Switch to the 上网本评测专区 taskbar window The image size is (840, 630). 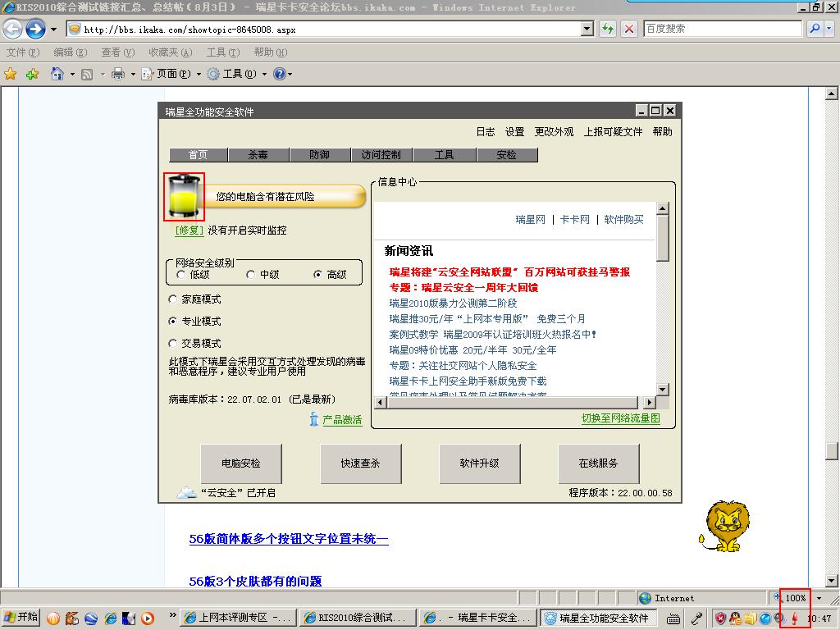tap(238, 618)
